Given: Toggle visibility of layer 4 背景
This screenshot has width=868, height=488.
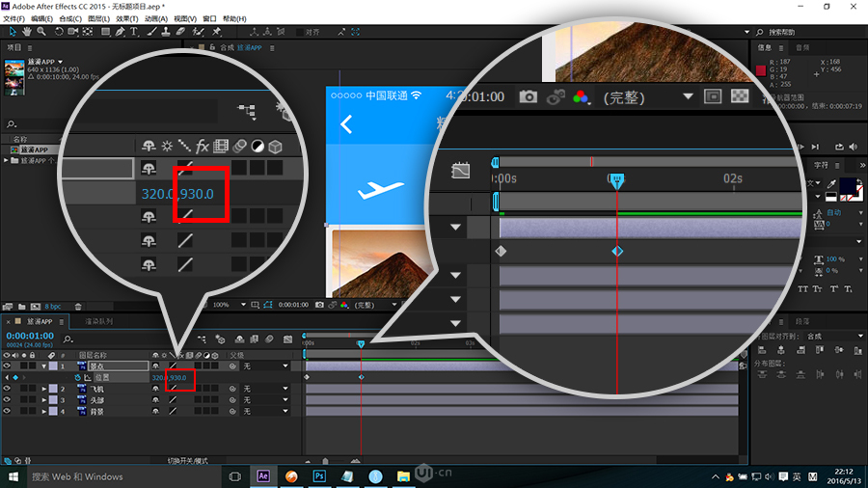Looking at the screenshot, I should pyautogui.click(x=7, y=411).
